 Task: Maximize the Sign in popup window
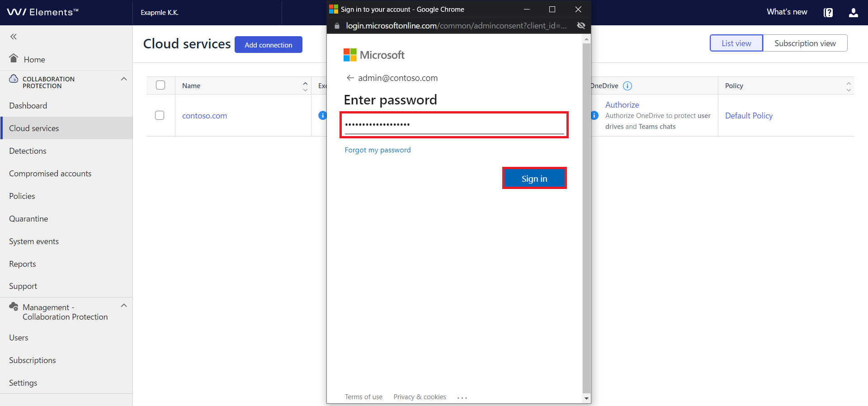(x=552, y=9)
